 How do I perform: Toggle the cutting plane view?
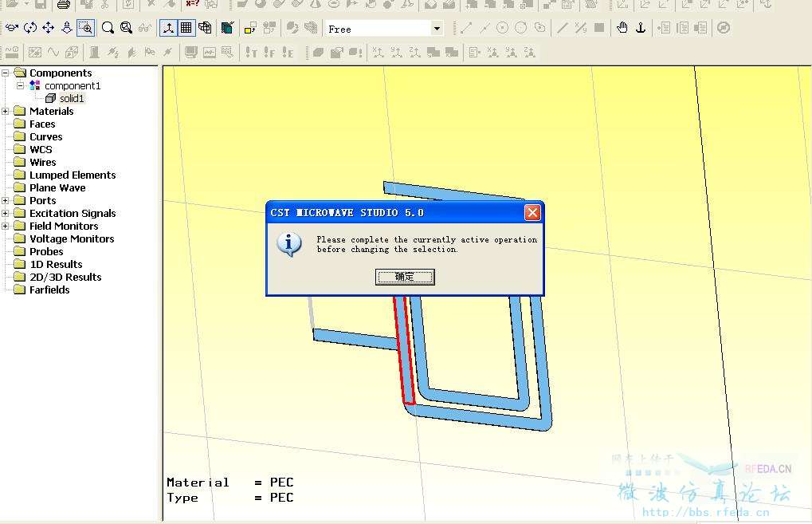point(227,28)
